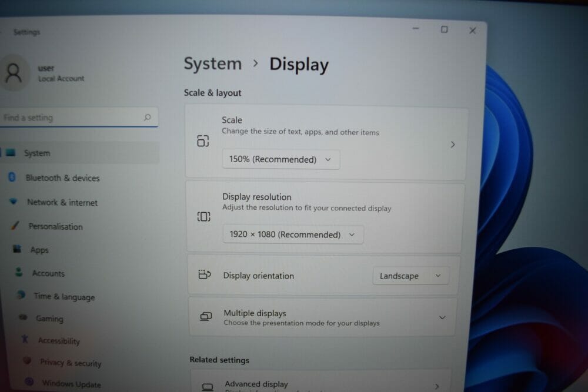Open the 1920 × 1080 resolution dropdown
This screenshot has width=588, height=392.
click(293, 234)
